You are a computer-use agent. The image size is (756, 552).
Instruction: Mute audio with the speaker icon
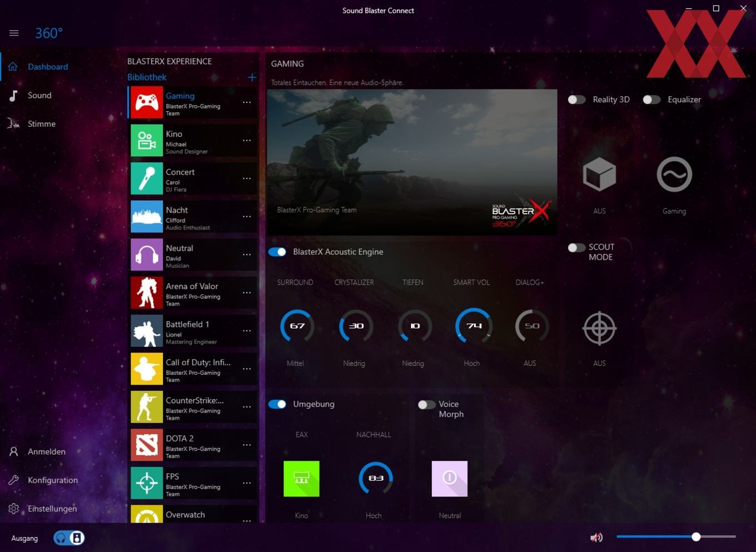click(596, 537)
